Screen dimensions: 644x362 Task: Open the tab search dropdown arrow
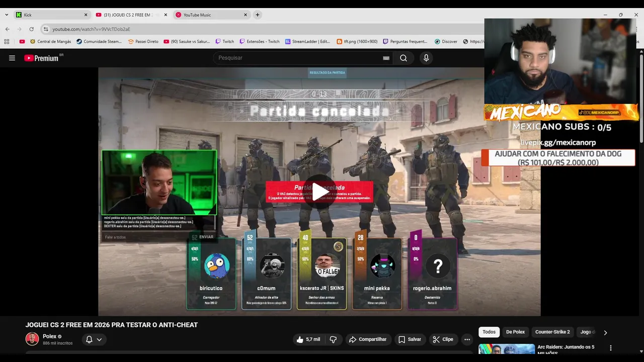click(x=7, y=15)
